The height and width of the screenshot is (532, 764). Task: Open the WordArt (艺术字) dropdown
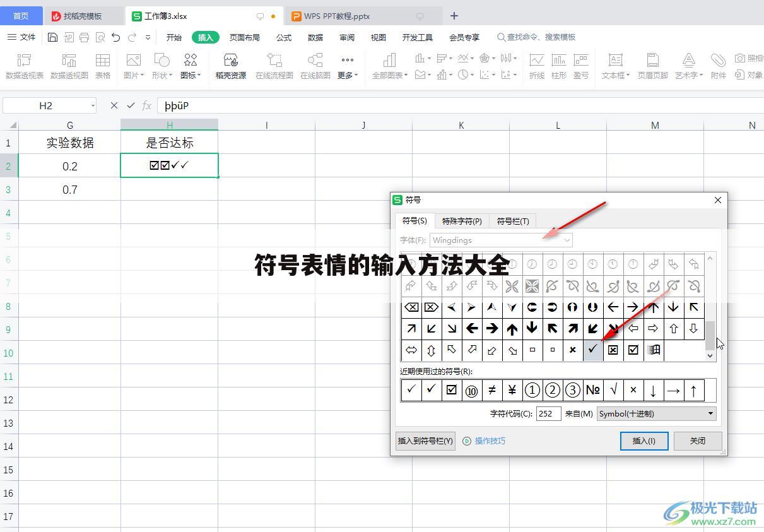click(689, 75)
